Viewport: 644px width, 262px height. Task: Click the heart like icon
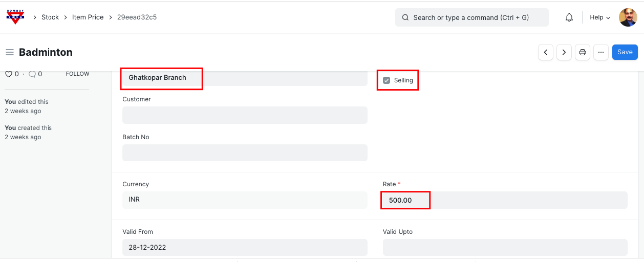tap(8, 74)
